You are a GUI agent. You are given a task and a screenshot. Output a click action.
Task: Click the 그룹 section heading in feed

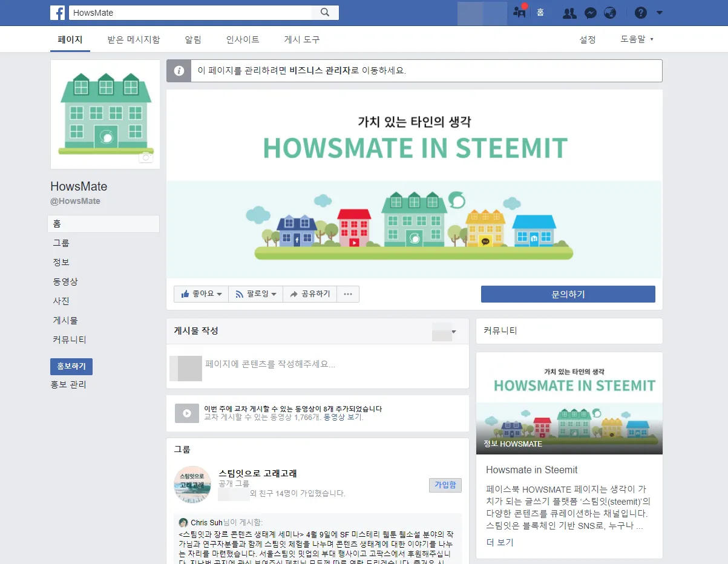pos(182,450)
